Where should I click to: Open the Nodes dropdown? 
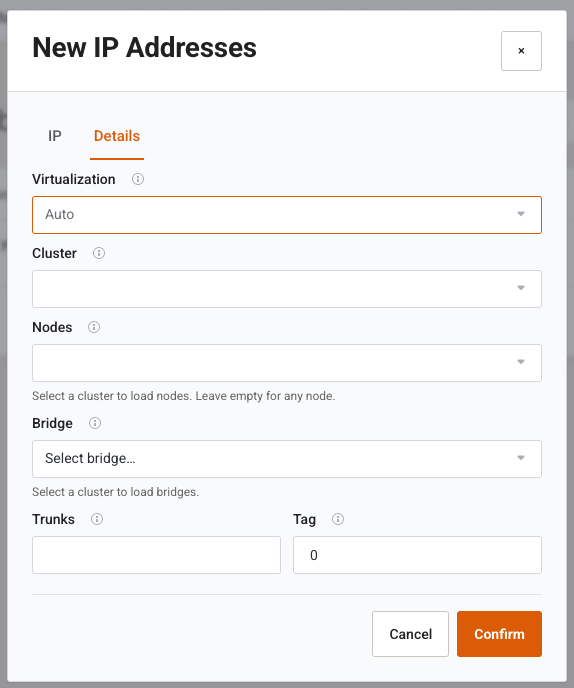[287, 363]
